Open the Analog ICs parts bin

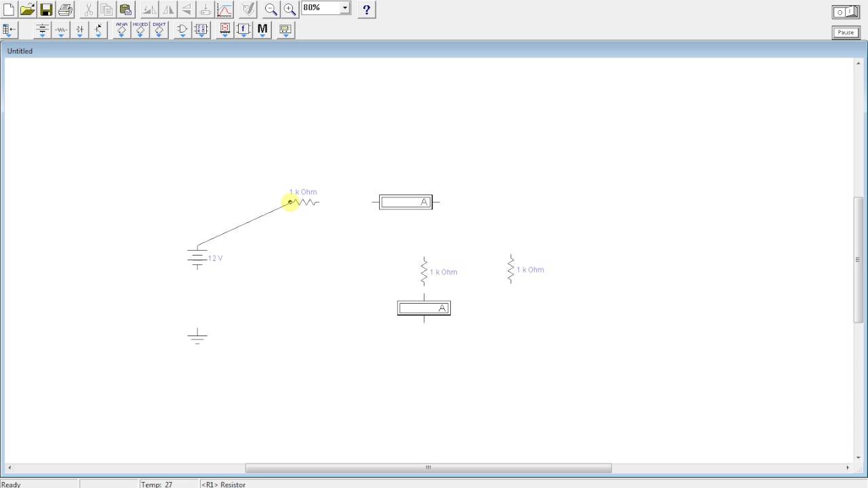tap(122, 30)
